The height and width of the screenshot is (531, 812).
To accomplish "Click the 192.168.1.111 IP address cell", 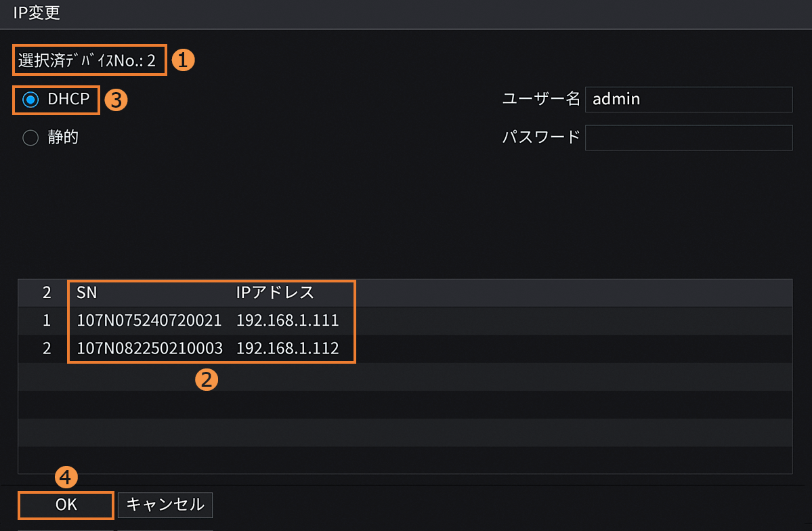I will click(287, 320).
